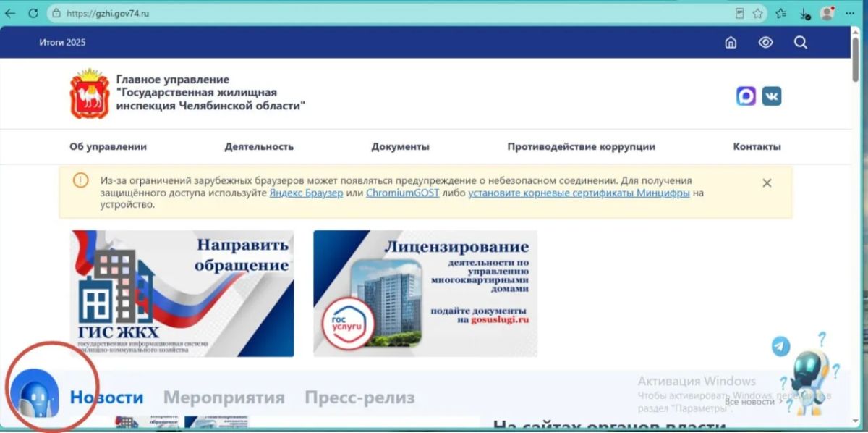868x433 pixels.
Task: Dismiss the yellow browser warning banner
Action: click(x=767, y=183)
